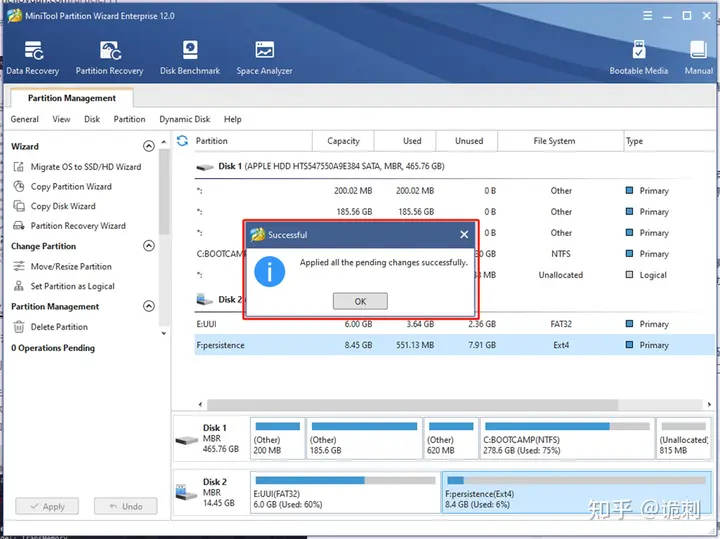Start the Copy Partition Wizard
Screen dimensions: 720x539
point(62,186)
